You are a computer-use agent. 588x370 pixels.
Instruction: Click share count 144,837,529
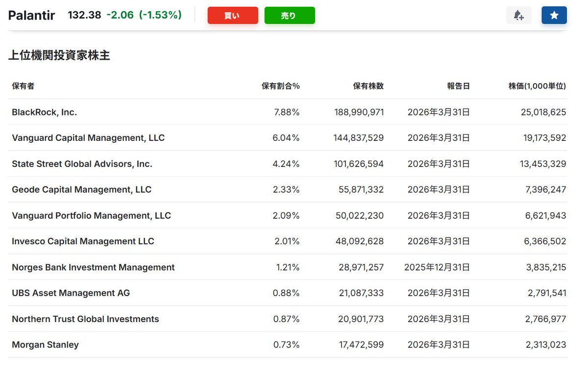click(x=358, y=138)
